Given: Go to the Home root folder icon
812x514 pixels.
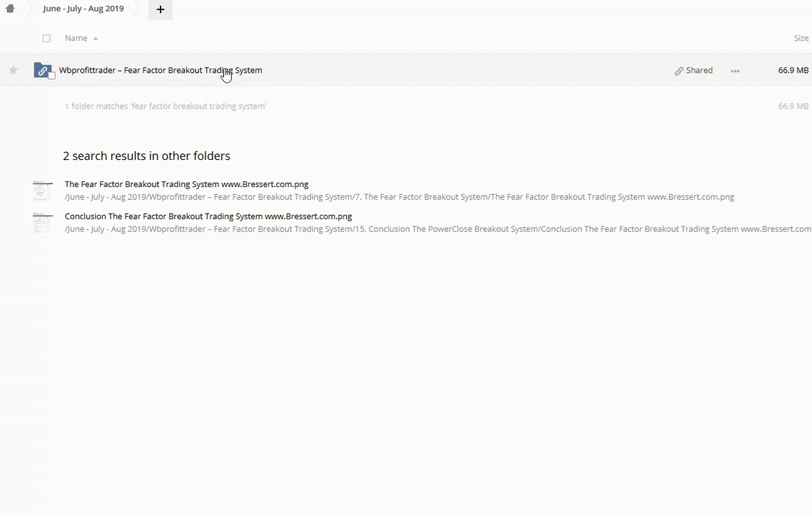Looking at the screenshot, I should pyautogui.click(x=10, y=9).
